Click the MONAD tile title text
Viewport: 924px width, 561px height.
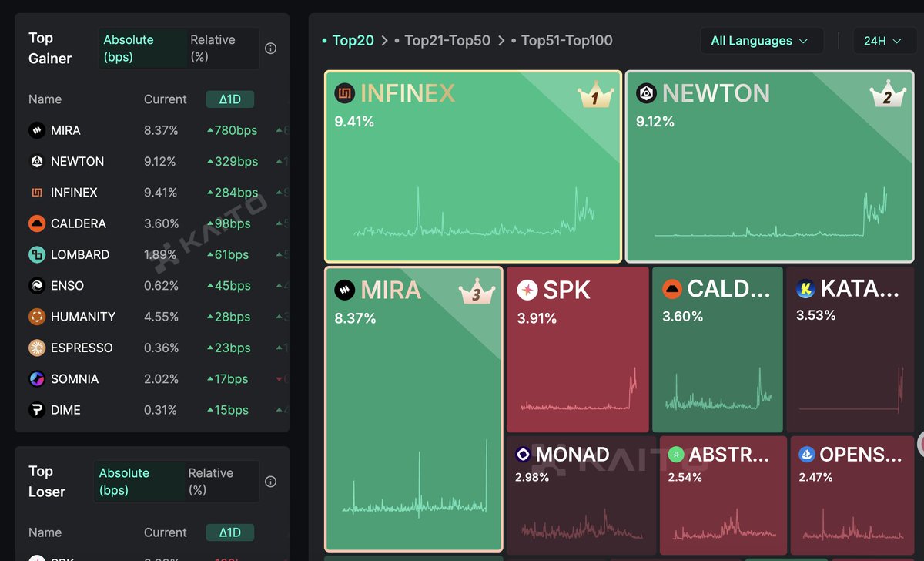pyautogui.click(x=572, y=455)
